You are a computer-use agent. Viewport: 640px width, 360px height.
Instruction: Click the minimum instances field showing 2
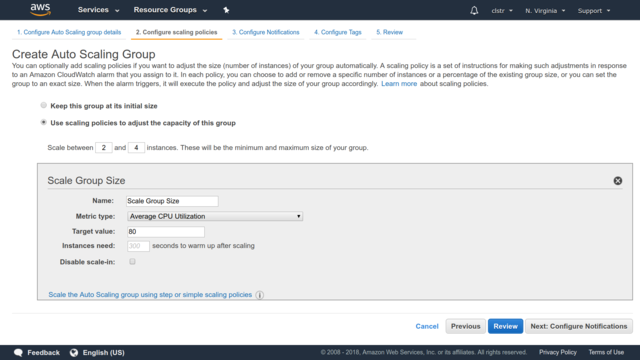pos(104,147)
